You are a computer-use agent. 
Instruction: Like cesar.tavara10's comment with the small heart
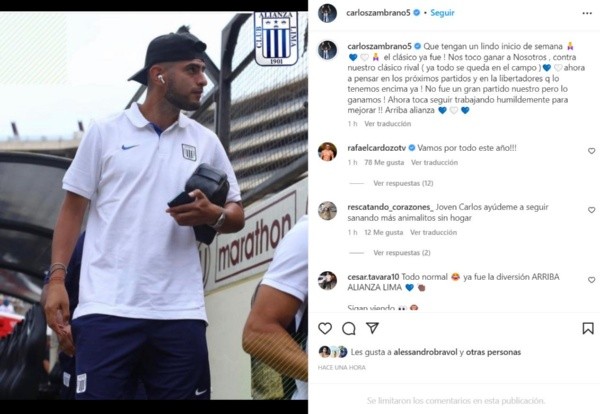[x=592, y=280]
